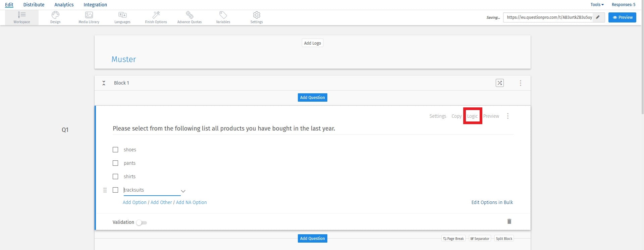Viewport: 644px width, 250px height.
Task: Tick the shoes checkbox
Action: click(115, 150)
